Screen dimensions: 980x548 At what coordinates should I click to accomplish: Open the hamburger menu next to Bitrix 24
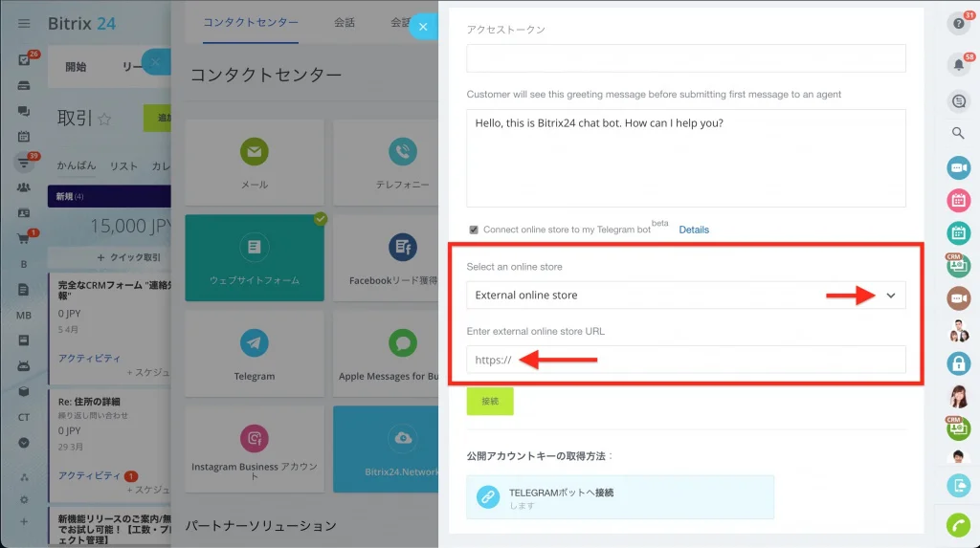pos(24,24)
